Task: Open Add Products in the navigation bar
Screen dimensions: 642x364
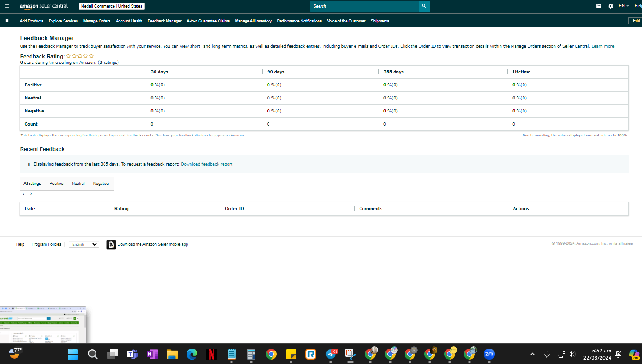Action: 32,21
